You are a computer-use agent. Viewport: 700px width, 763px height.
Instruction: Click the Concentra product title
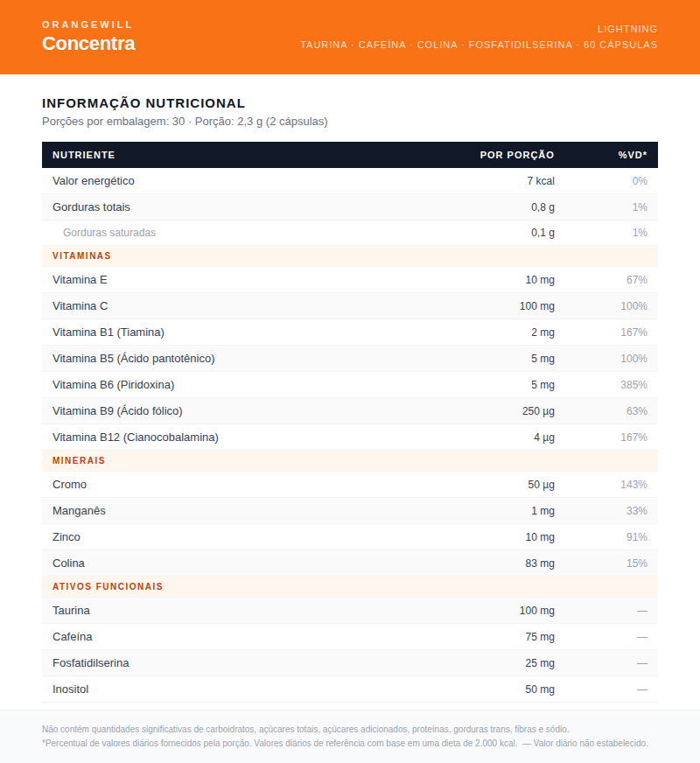coord(88,44)
